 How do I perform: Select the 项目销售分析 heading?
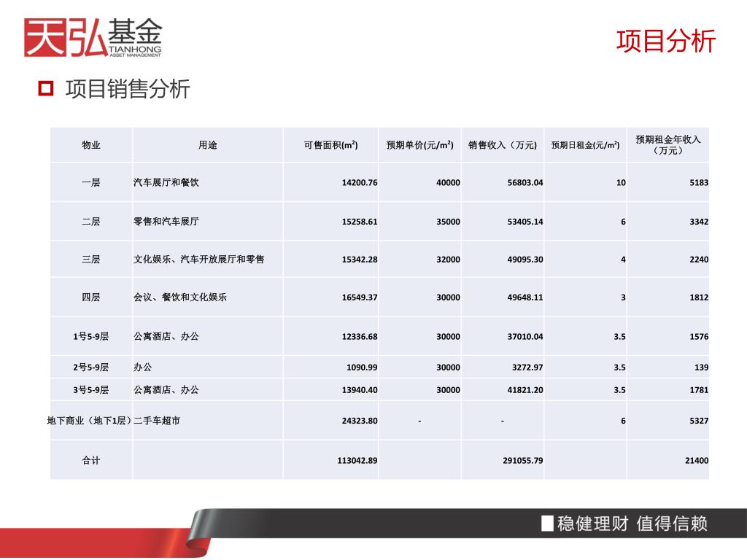(x=128, y=89)
